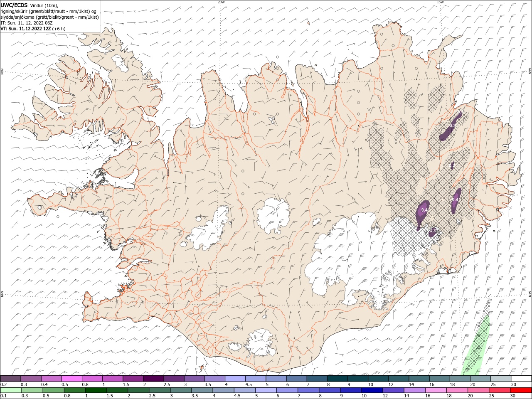Select the 'VT: Sun. 11.12.2022 12Z (+6 h)' line
This screenshot has height=399, width=532.
pos(33,29)
